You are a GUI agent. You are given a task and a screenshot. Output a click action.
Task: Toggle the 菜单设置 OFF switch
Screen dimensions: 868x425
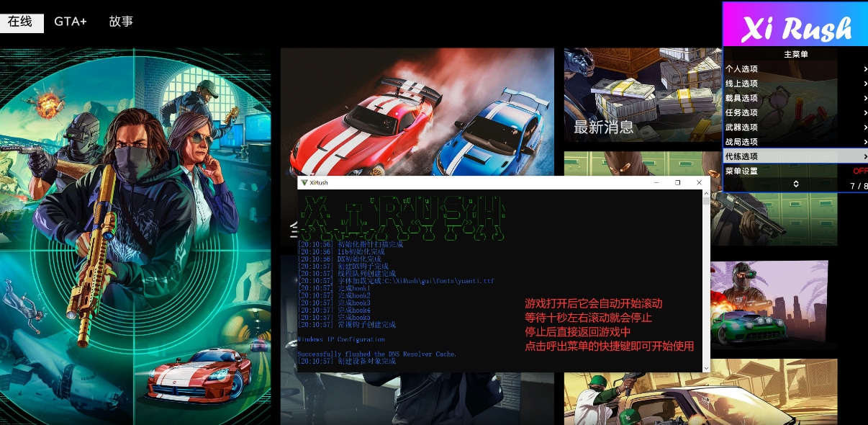click(x=860, y=171)
